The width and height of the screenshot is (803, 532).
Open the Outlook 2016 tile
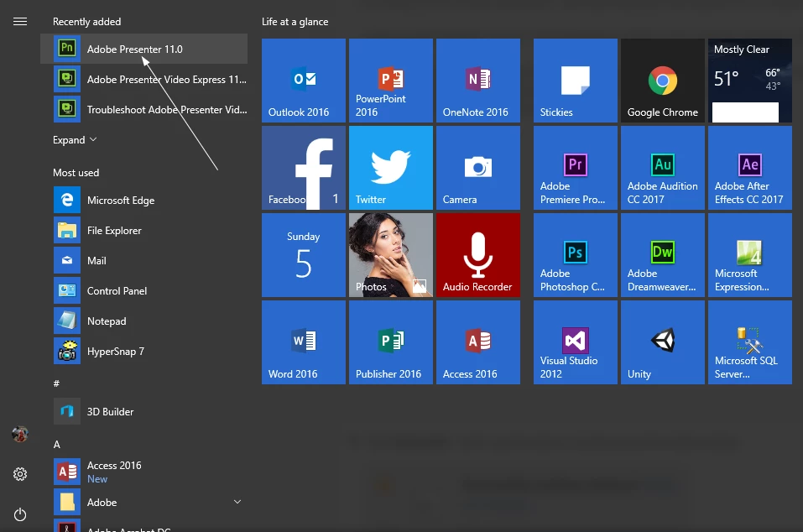pos(304,81)
